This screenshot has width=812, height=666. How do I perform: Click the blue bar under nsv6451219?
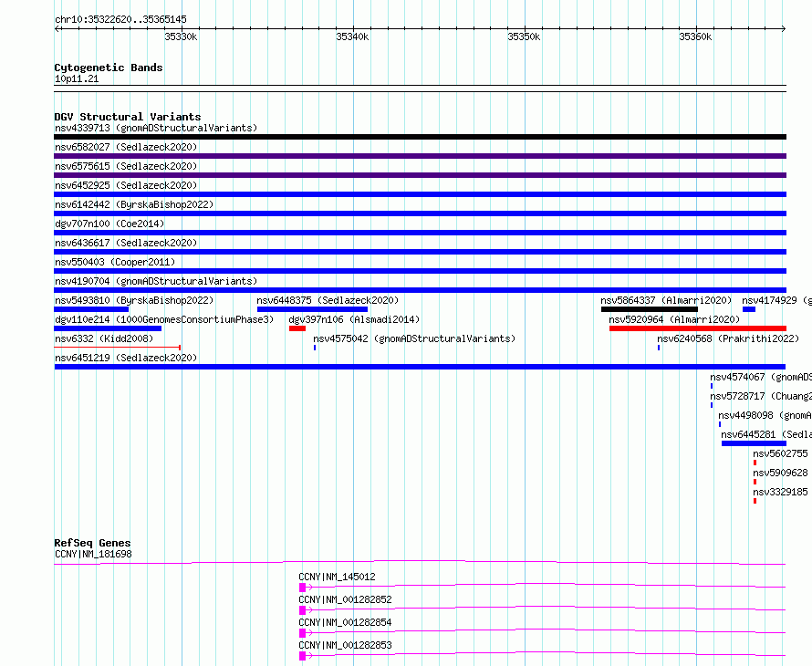click(x=420, y=367)
